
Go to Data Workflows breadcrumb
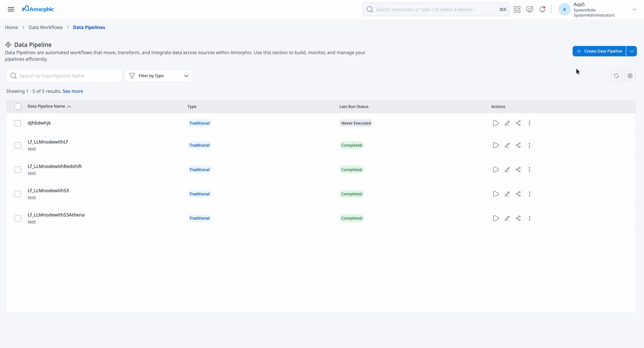click(46, 27)
